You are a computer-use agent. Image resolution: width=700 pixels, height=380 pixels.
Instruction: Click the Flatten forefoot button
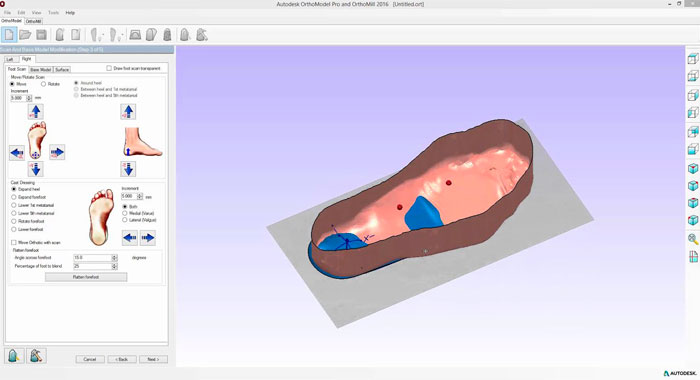[x=86, y=277]
